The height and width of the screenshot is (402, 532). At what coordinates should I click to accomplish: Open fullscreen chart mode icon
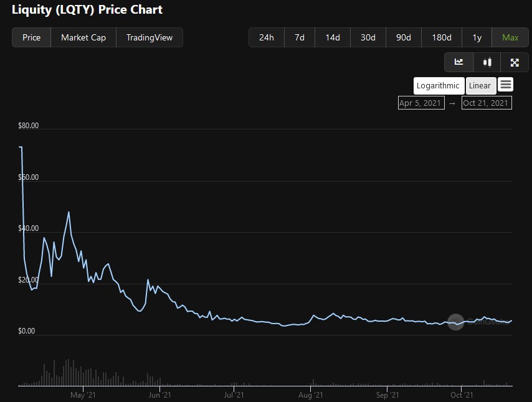[515, 62]
